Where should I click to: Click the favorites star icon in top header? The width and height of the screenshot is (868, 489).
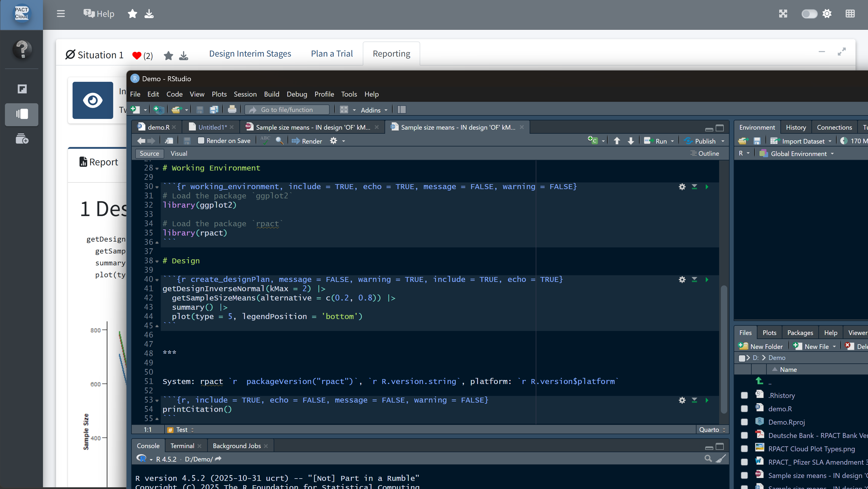[x=132, y=14]
